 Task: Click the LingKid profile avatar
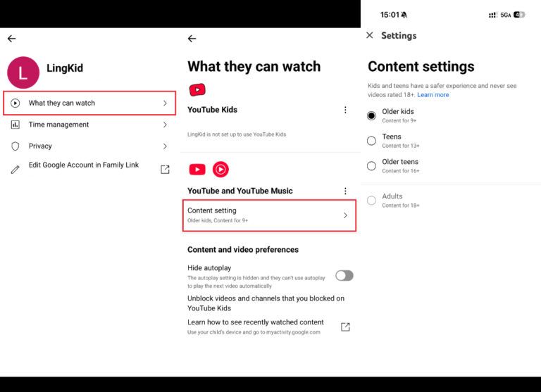pyautogui.click(x=23, y=72)
